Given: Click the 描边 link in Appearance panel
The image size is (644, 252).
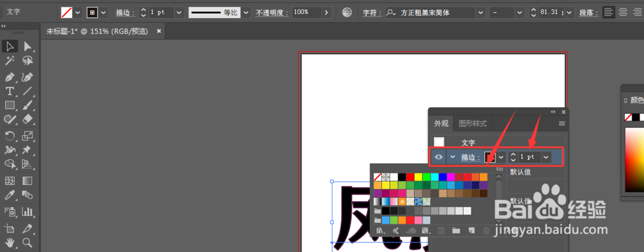Looking at the screenshot, I should pyautogui.click(x=470, y=157).
